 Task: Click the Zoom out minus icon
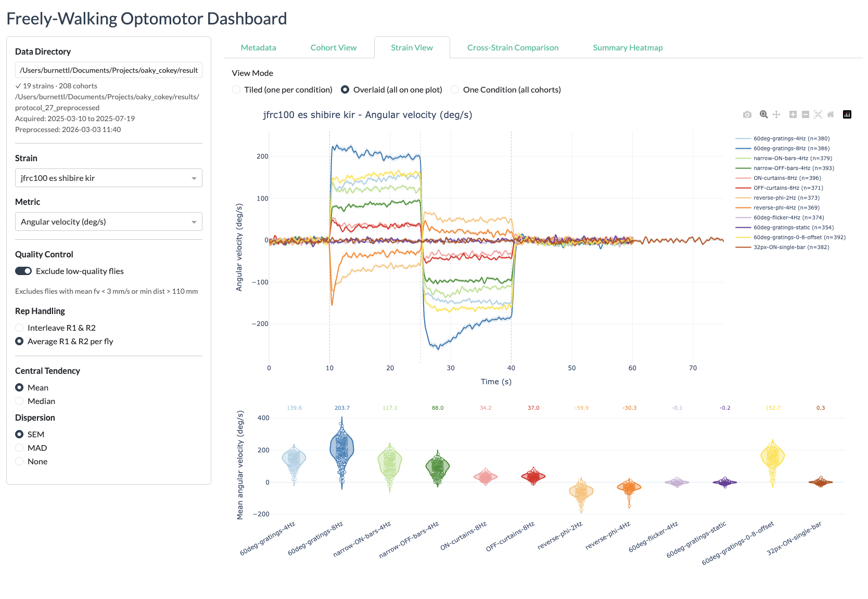tap(805, 114)
